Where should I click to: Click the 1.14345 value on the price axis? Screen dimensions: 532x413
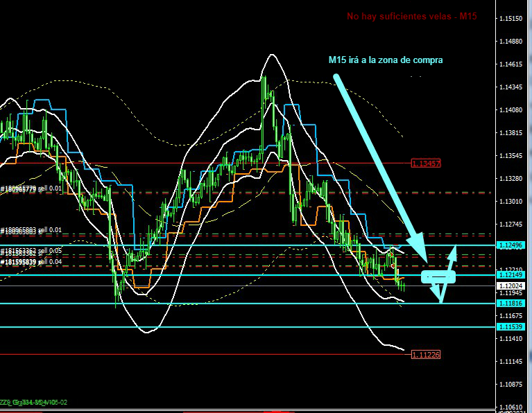pos(511,87)
